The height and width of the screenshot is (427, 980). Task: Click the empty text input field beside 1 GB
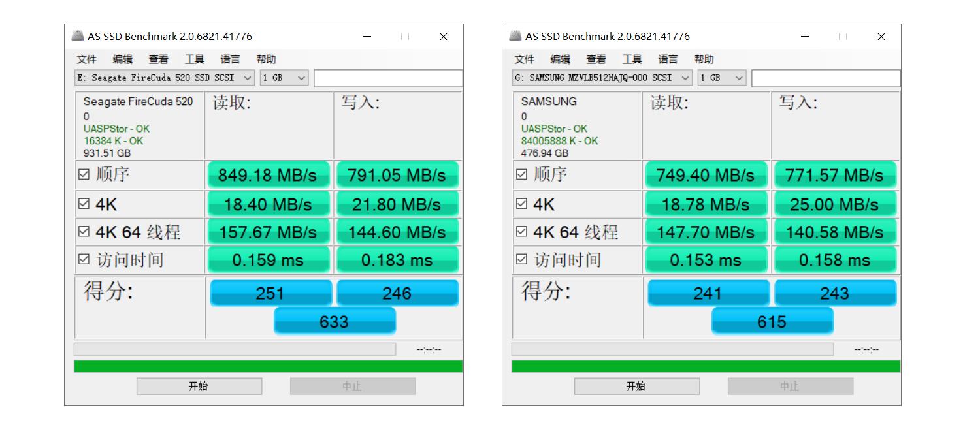388,77
